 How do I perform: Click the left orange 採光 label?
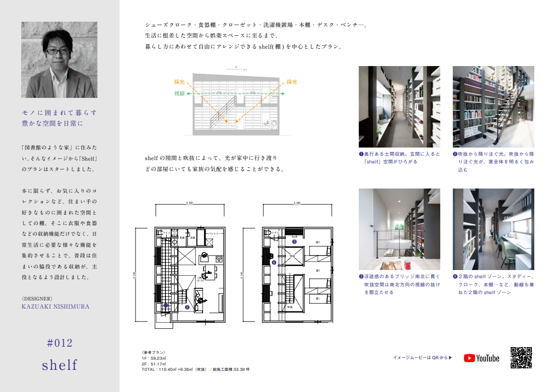coord(179,82)
